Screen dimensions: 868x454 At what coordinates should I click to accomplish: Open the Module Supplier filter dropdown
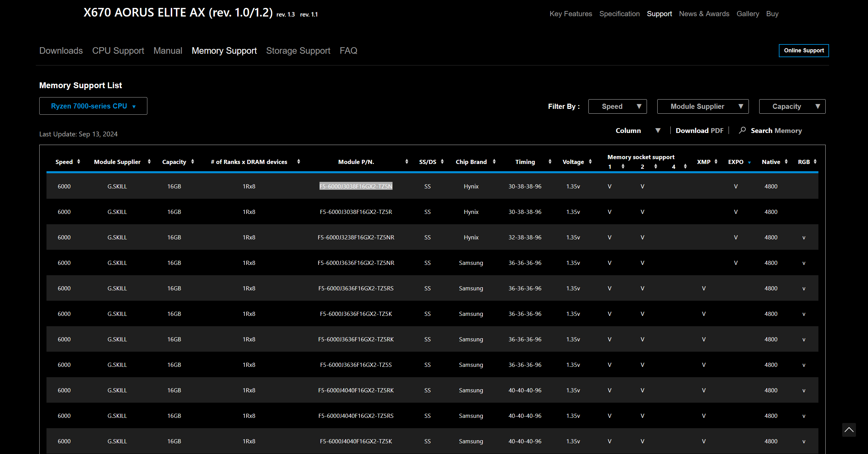pos(702,106)
